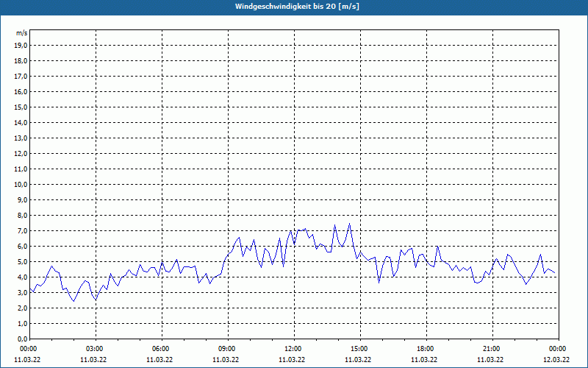The width and height of the screenshot is (588, 368).
Task: Click the wind speed peak near 14:30
Action: [350, 224]
